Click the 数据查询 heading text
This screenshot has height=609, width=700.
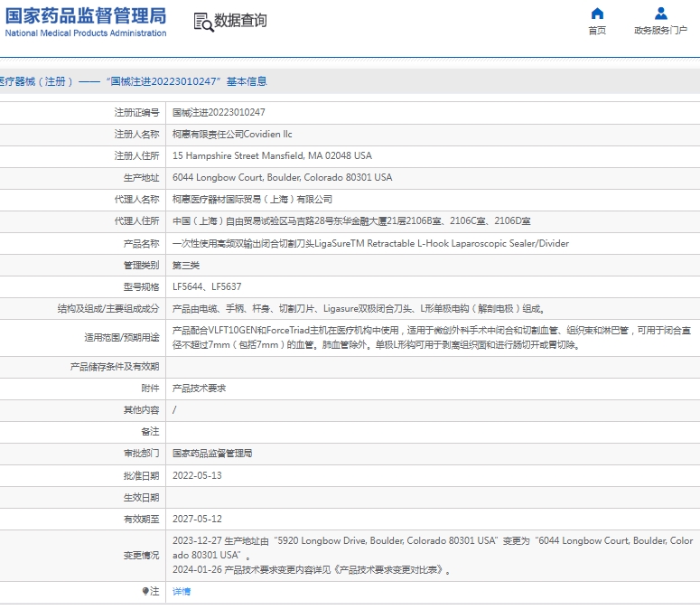pos(240,20)
